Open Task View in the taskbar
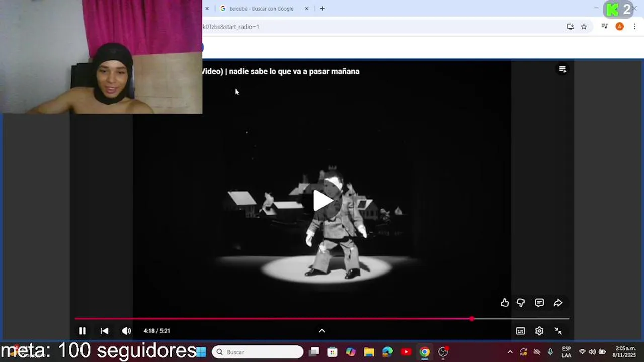Viewport: 644px width, 362px height. (314, 352)
